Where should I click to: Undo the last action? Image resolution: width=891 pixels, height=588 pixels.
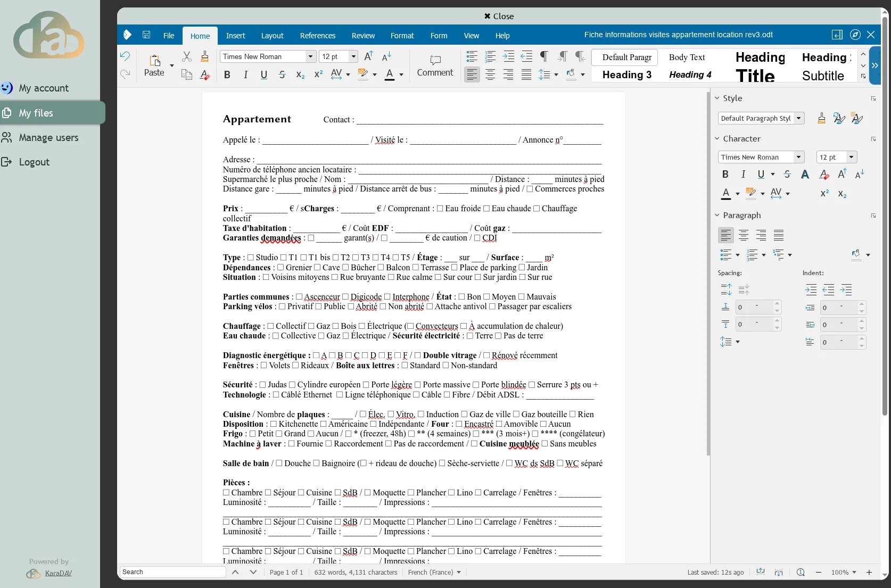point(125,56)
